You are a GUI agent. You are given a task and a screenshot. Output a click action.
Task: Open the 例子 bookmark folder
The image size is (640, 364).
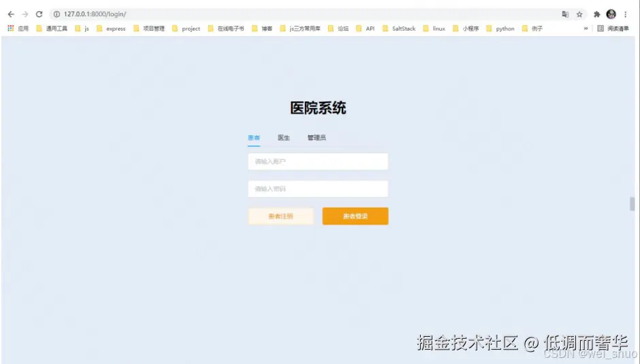click(532, 29)
